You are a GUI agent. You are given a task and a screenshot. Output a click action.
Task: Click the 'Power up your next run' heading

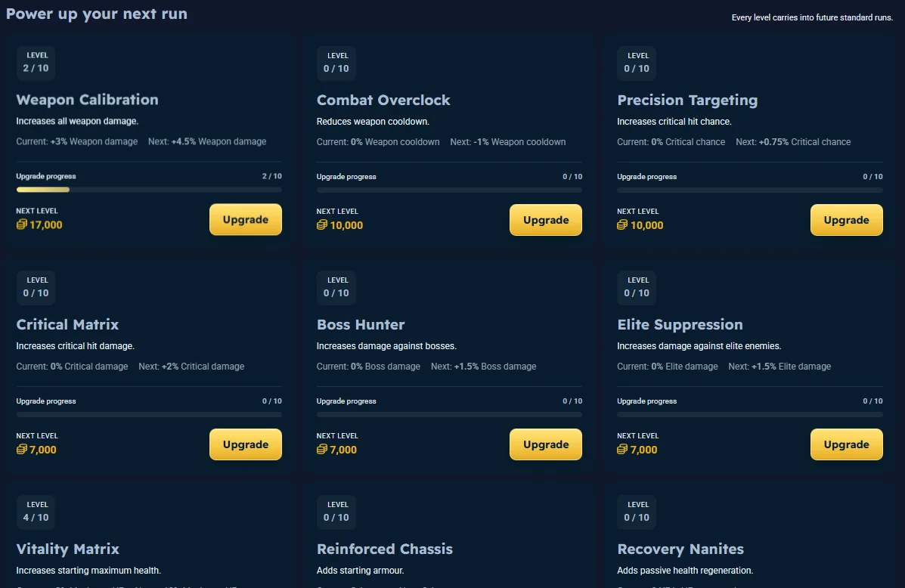(96, 14)
